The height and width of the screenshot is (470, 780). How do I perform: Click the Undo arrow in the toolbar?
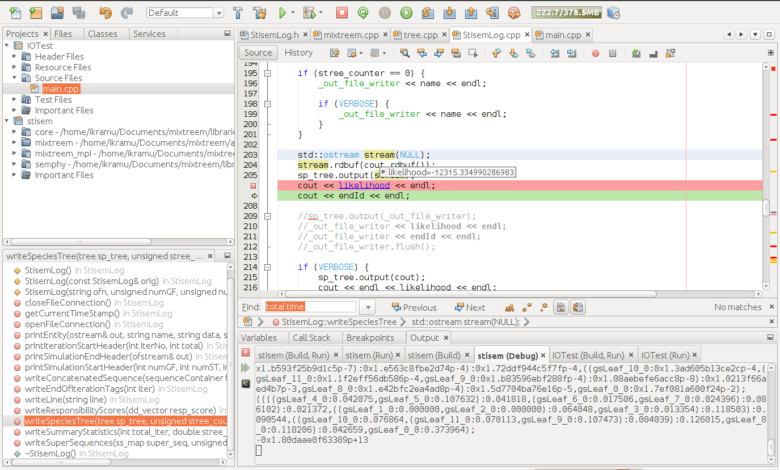pos(105,13)
